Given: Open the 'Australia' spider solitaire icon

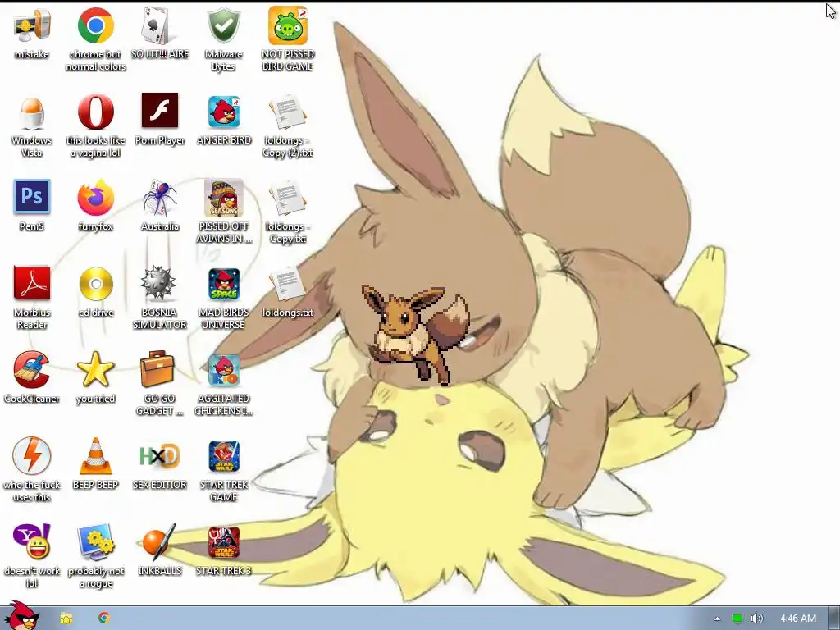Looking at the screenshot, I should coord(160,198).
